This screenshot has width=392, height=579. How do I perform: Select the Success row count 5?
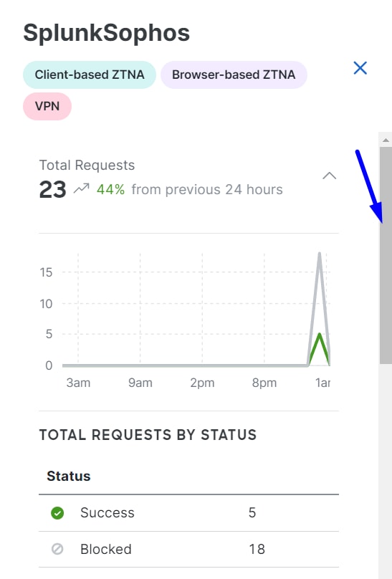pos(252,512)
